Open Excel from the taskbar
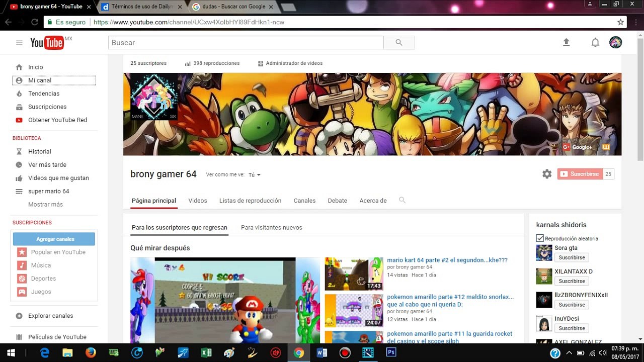 click(206, 353)
